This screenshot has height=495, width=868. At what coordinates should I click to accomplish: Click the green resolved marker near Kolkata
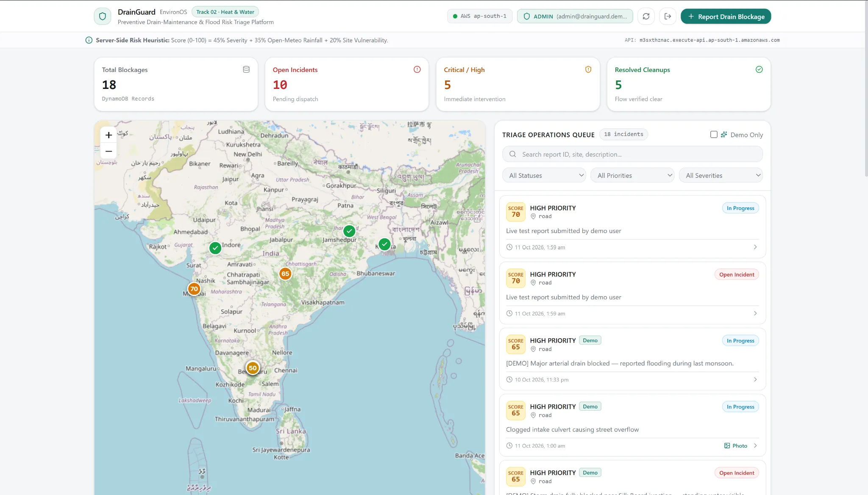point(384,244)
